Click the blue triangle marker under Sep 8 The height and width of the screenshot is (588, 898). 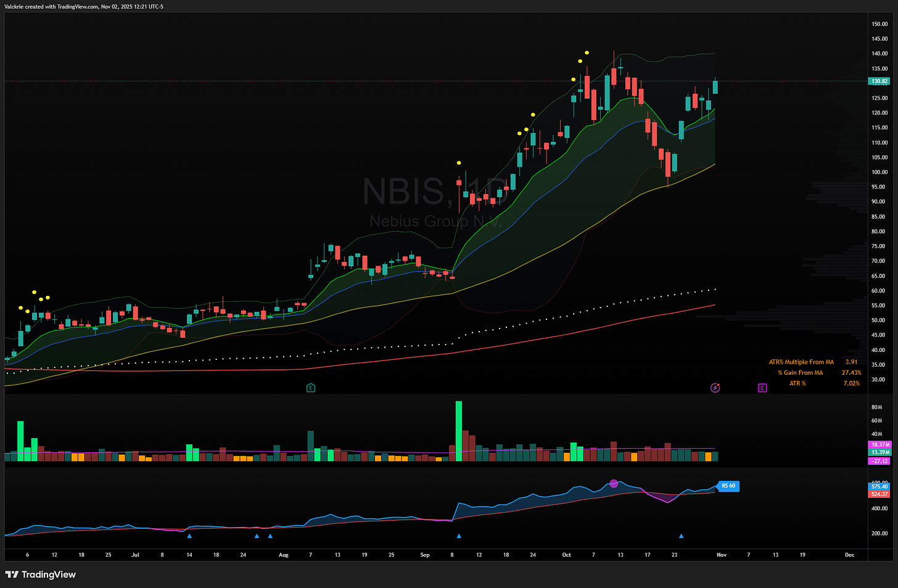458,536
